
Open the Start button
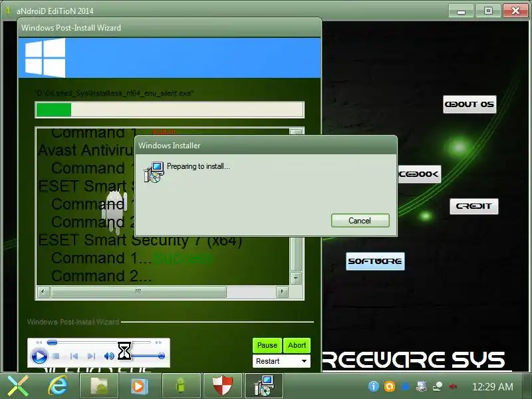click(18, 386)
